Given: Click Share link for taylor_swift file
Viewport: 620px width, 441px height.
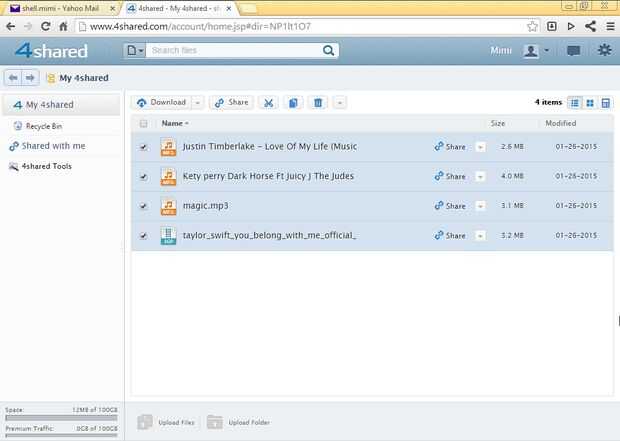Looking at the screenshot, I should pos(450,236).
